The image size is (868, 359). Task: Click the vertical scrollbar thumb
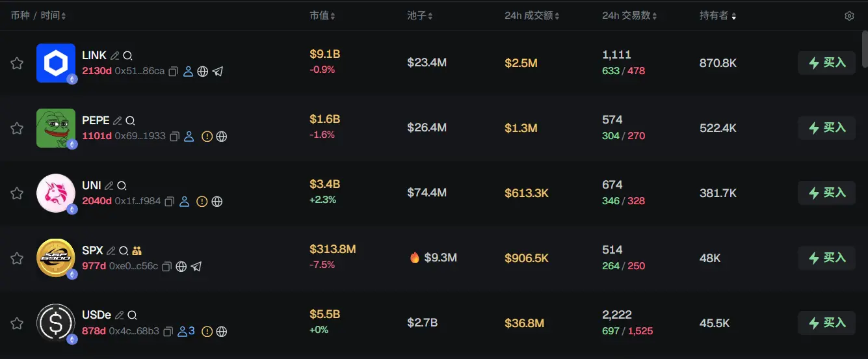(x=864, y=49)
